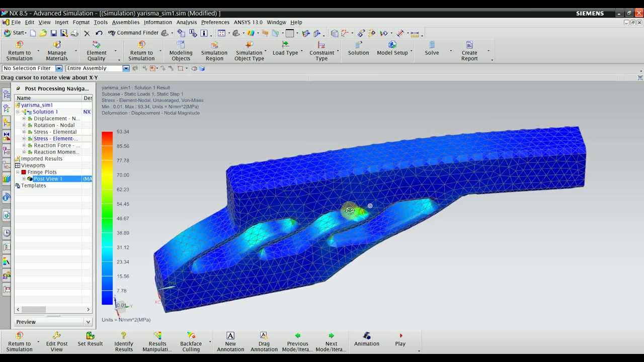The image size is (644, 362).
Task: Expand the Displacement - Nodal node
Action: point(24,119)
